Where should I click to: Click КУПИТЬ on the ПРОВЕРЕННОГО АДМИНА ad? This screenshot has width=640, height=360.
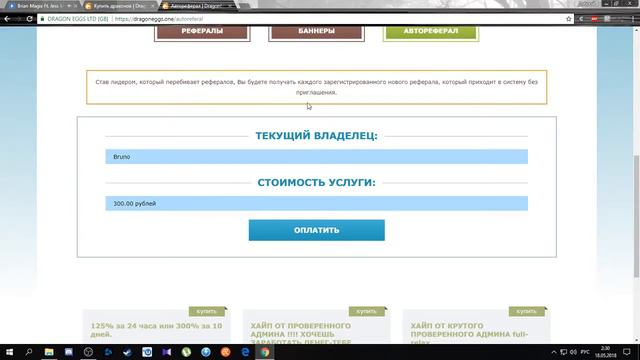click(x=367, y=311)
